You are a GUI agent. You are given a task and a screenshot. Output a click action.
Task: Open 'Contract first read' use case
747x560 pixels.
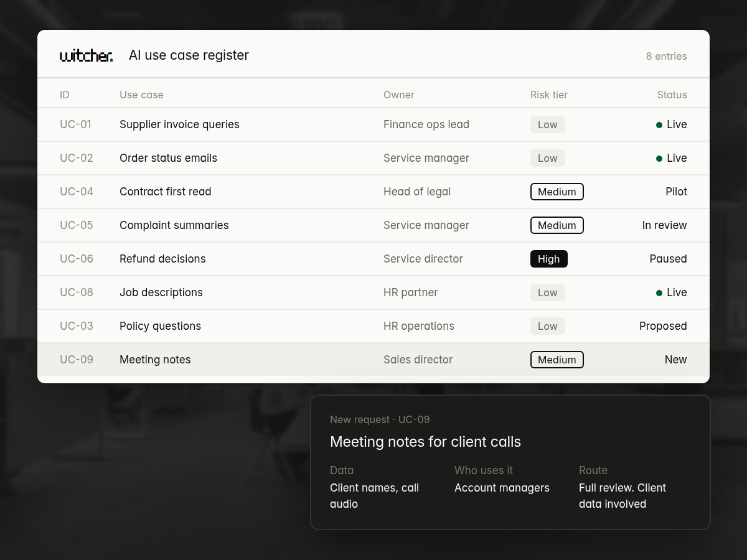(166, 192)
